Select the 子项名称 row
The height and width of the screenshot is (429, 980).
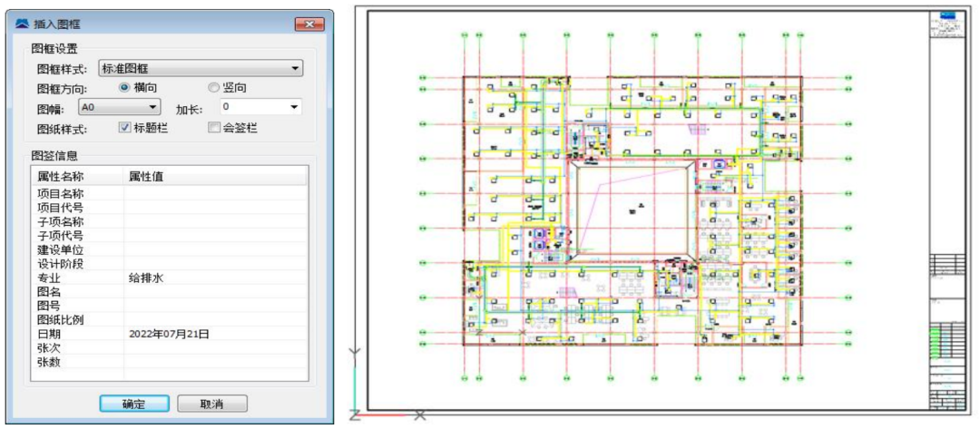click(169, 221)
